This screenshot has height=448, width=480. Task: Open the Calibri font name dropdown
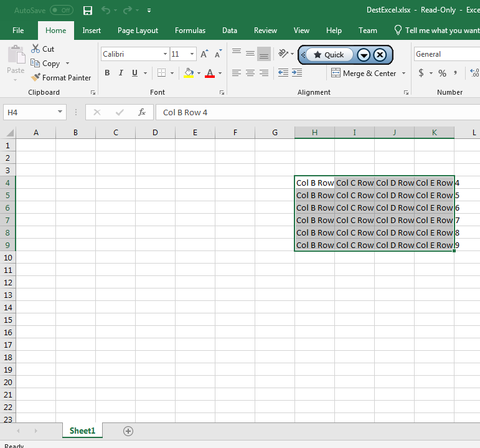[x=165, y=54]
